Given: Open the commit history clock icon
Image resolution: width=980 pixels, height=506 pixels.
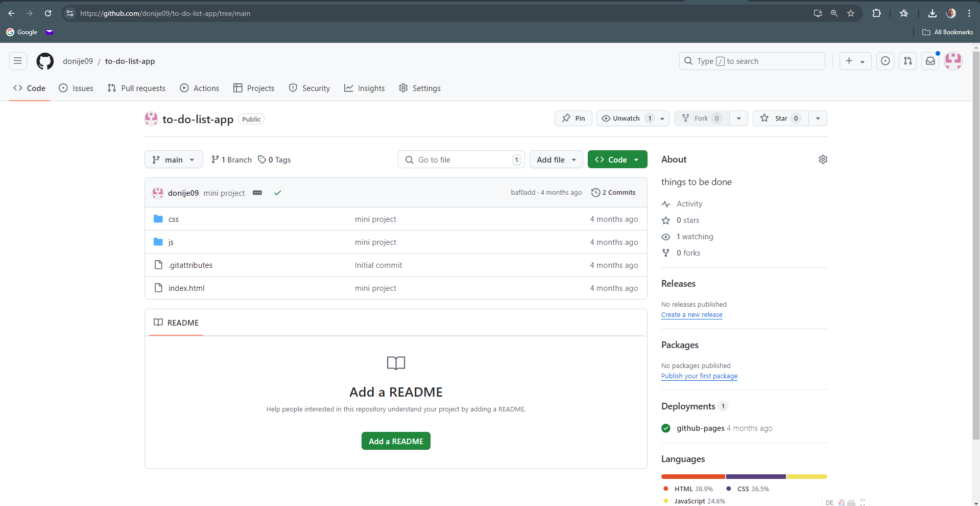Looking at the screenshot, I should pyautogui.click(x=595, y=193).
